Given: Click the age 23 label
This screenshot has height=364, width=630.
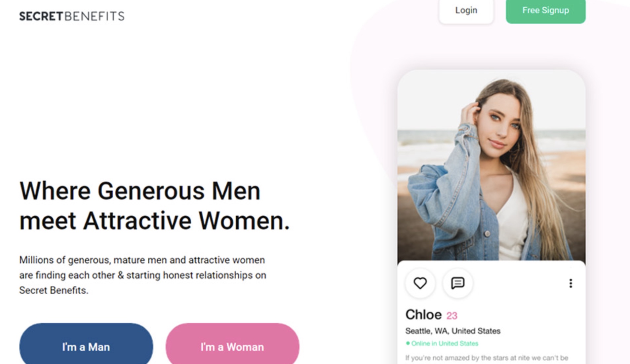Looking at the screenshot, I should (x=452, y=316).
